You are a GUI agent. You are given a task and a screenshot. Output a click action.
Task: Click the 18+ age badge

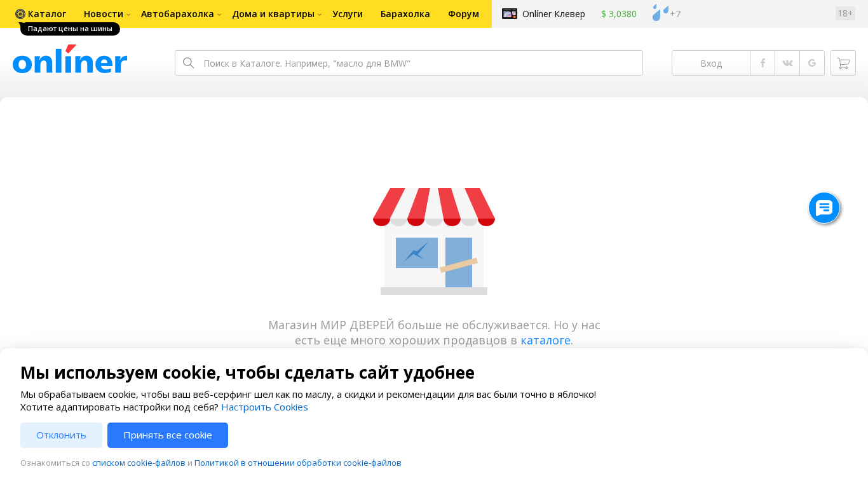(x=845, y=13)
